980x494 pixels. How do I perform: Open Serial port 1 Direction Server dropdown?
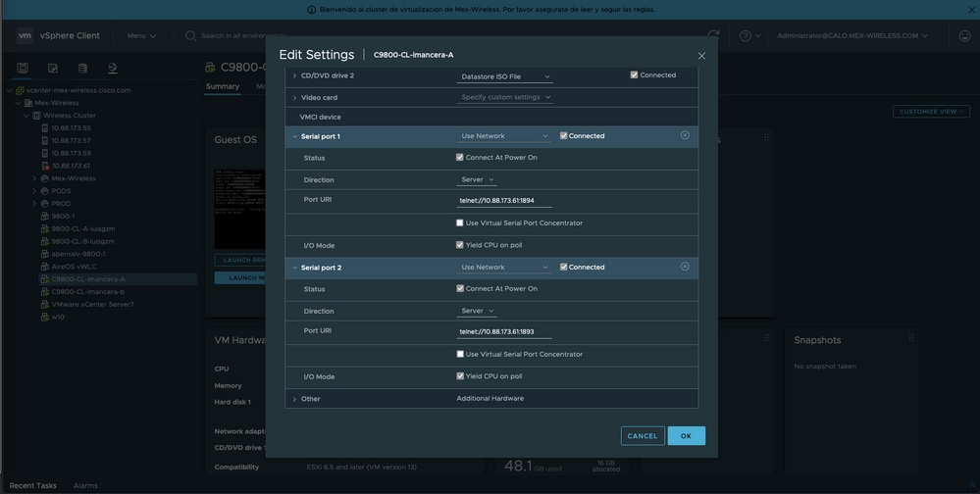pyautogui.click(x=476, y=180)
